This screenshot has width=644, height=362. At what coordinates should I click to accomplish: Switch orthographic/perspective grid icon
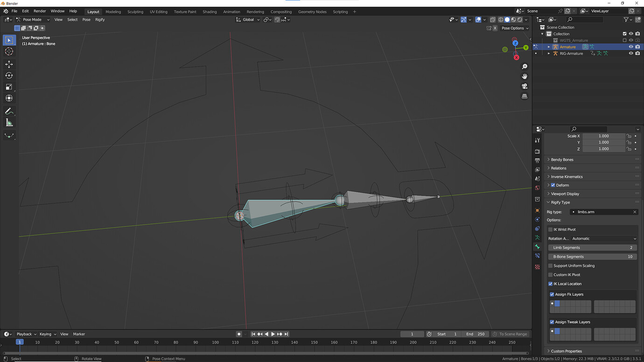point(525,96)
